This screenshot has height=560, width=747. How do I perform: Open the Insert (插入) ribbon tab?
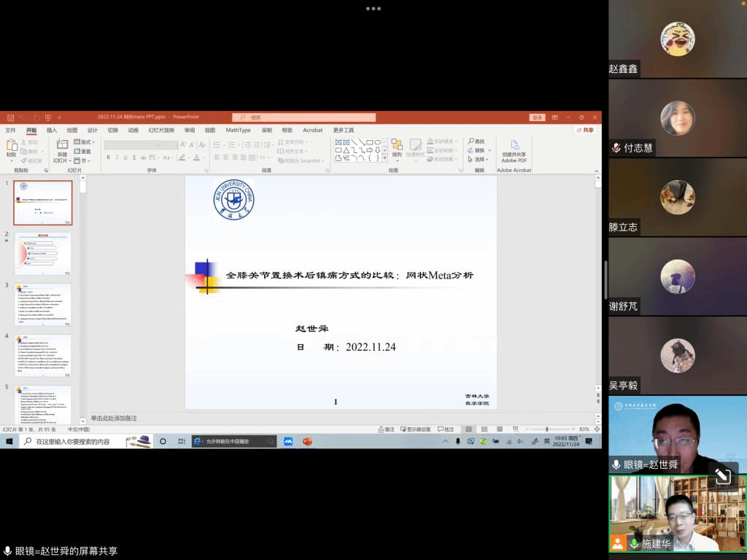click(x=52, y=131)
